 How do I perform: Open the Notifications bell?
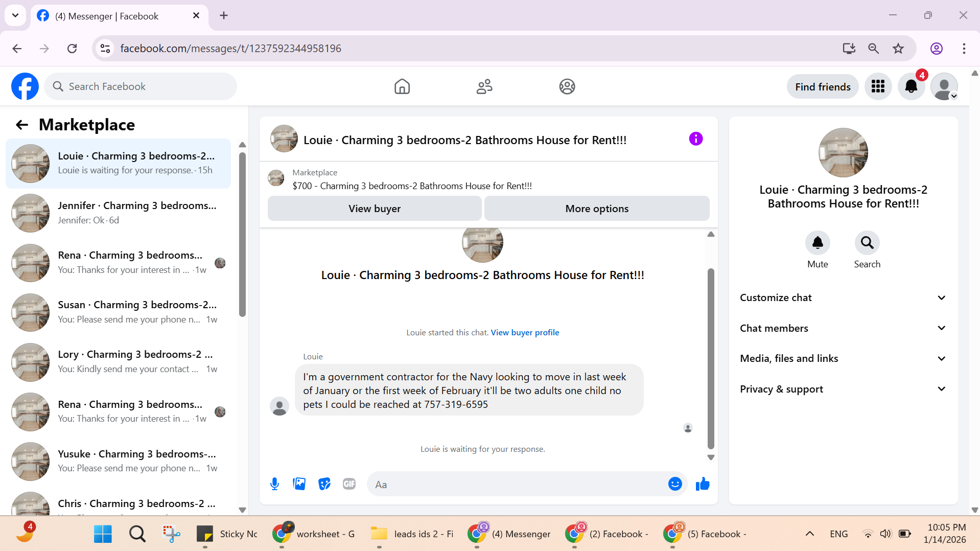[911, 86]
